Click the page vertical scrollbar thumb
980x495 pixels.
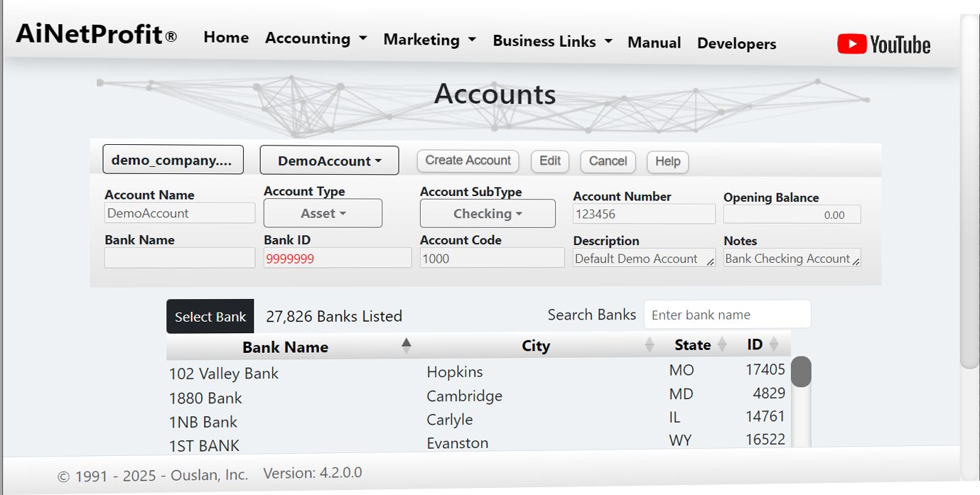pyautogui.click(x=969, y=192)
